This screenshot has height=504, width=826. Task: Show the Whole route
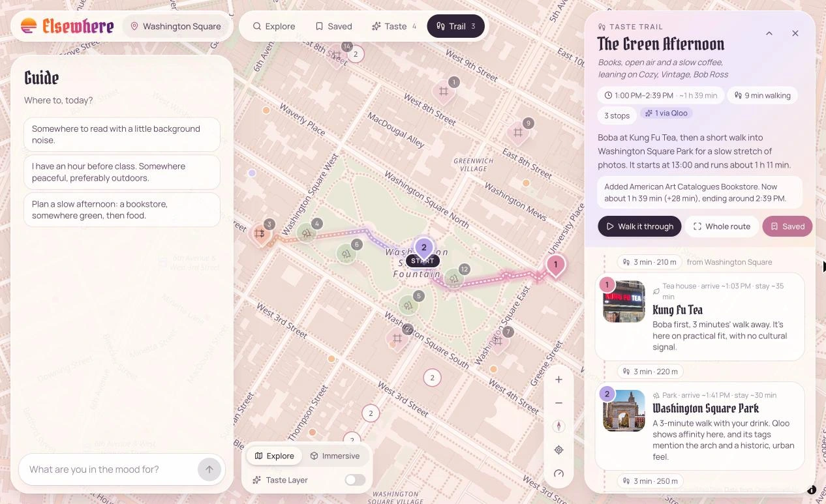(722, 226)
